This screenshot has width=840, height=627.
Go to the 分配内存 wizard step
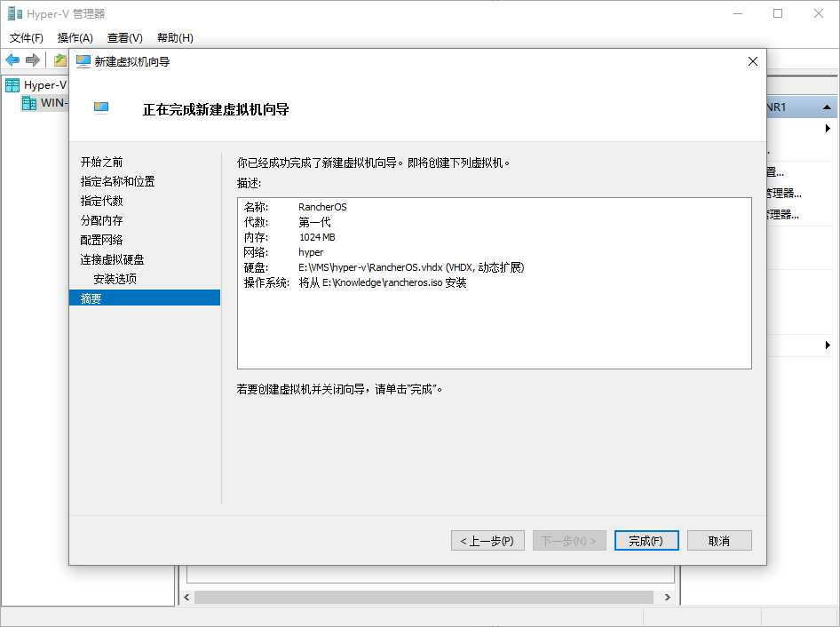102,220
